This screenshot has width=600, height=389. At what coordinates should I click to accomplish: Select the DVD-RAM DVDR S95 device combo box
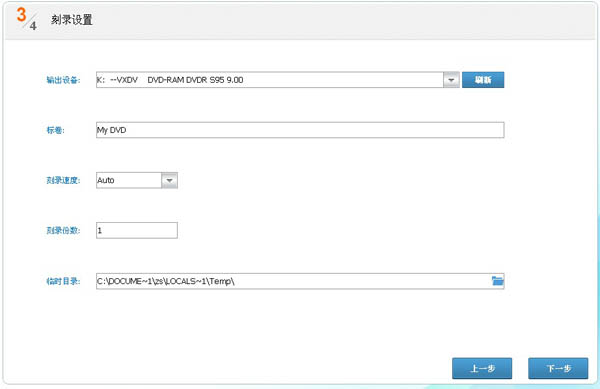click(x=277, y=80)
